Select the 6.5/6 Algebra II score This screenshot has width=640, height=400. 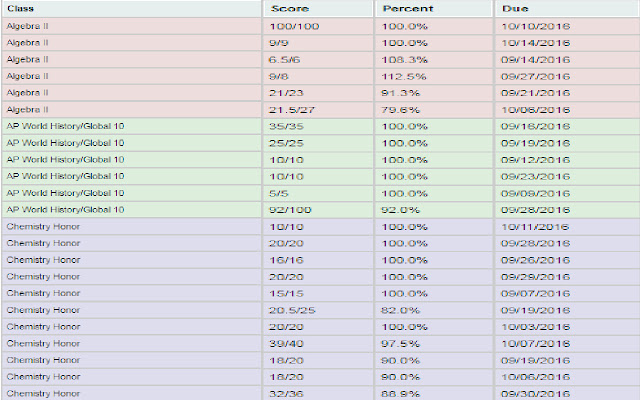[x=288, y=59]
